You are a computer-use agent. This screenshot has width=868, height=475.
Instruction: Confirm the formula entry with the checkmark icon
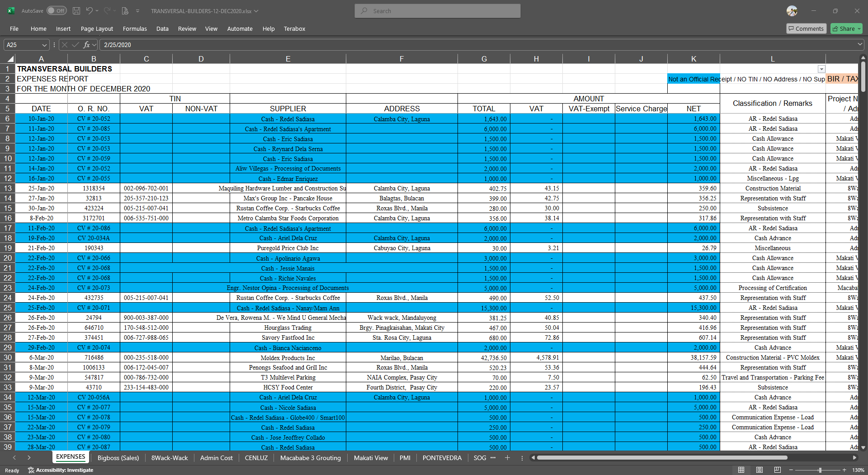(75, 45)
